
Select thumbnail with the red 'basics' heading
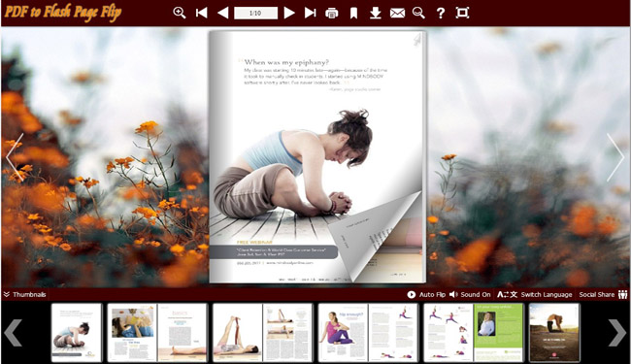pyautogui.click(x=183, y=333)
